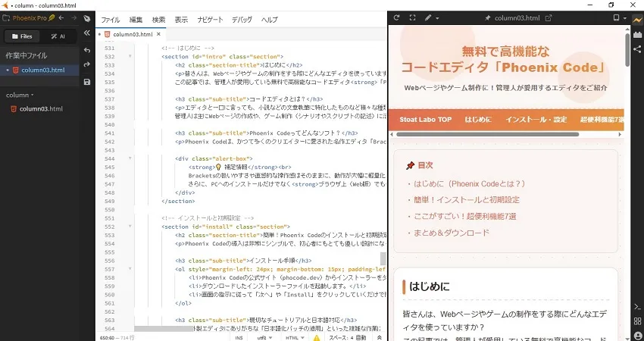Image resolution: width=644 pixels, height=341 pixels.
Task: Save the file with the floppy disk icon
Action: point(86,82)
